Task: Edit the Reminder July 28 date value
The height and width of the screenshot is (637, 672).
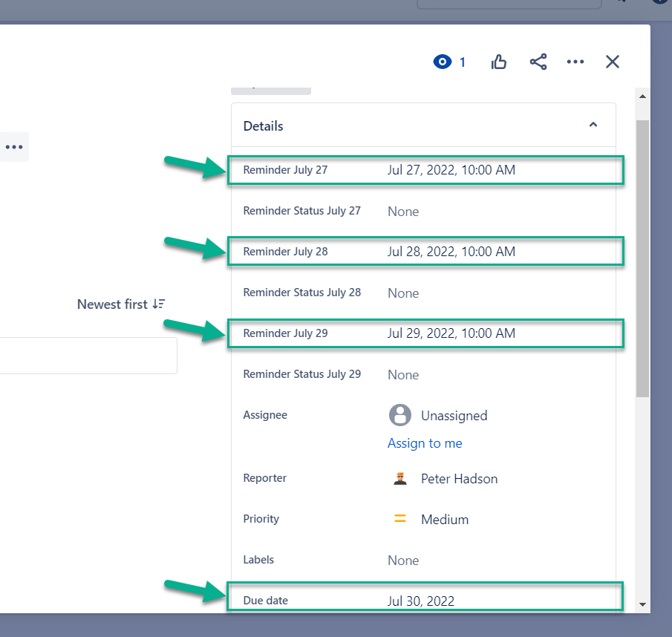Action: [x=451, y=252]
